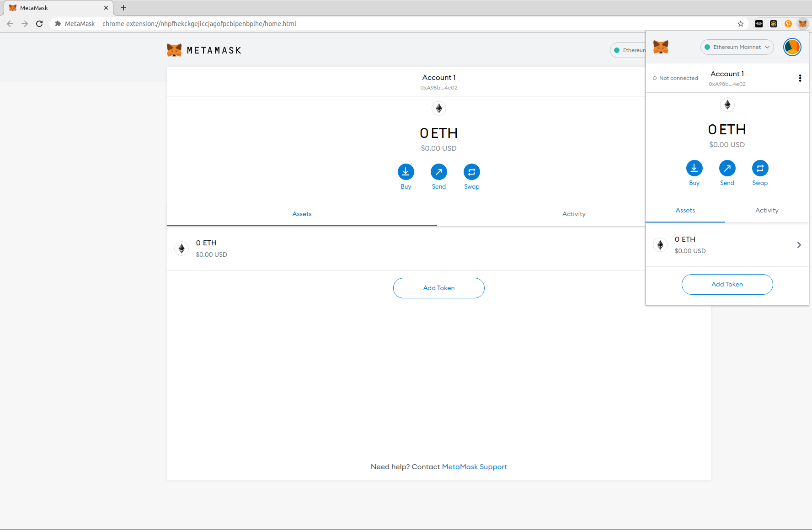This screenshot has height=530, width=812.
Task: Switch to Assets tab in popup
Action: (x=685, y=211)
